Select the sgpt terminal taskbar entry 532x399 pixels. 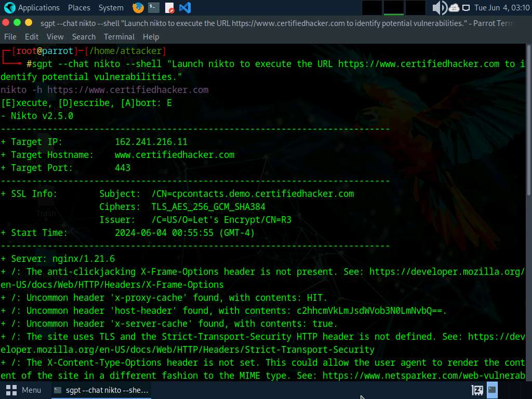pos(101,390)
